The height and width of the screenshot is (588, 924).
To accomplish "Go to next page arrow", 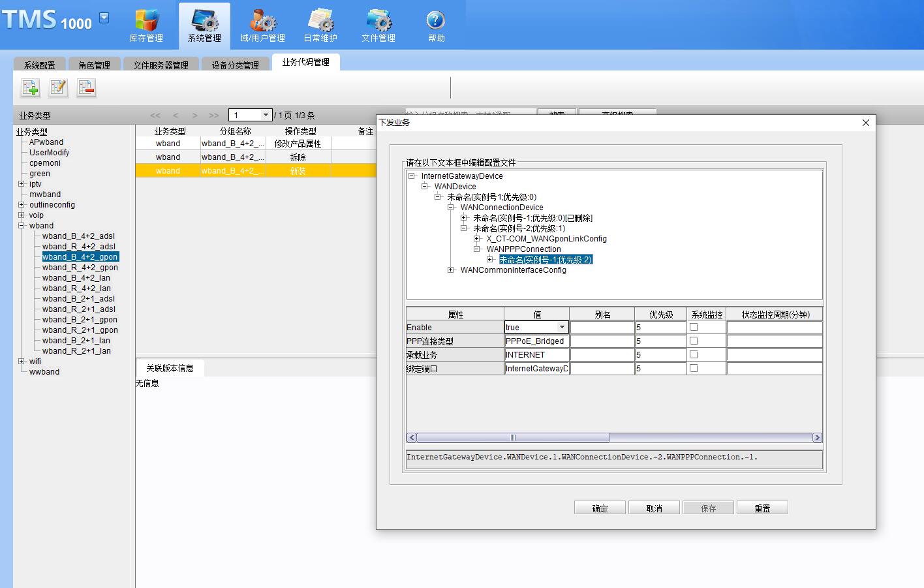I will click(x=194, y=116).
